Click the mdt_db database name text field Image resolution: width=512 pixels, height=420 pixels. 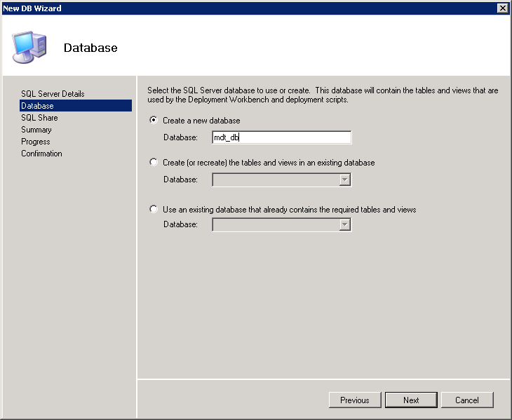281,138
